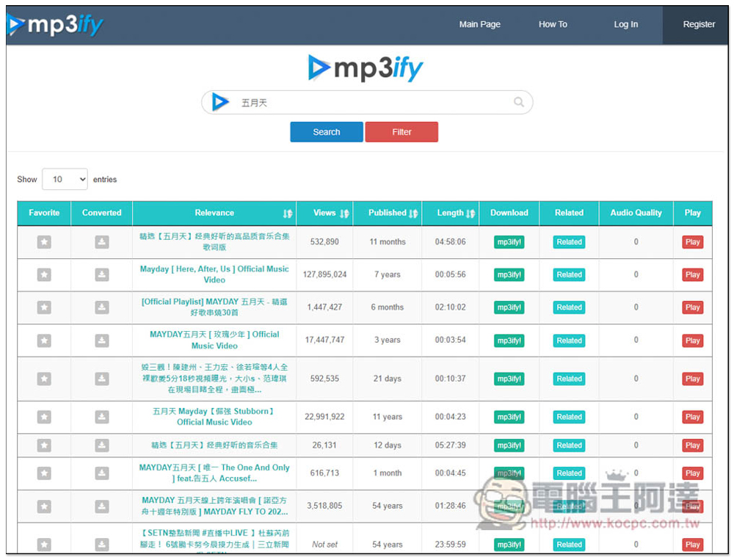Click the converted icon for Here, After, Us
Screen dimensions: 734x560
coord(101,274)
